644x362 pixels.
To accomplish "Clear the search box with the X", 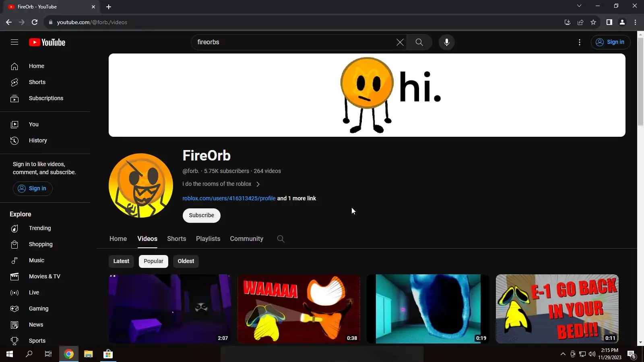I will pyautogui.click(x=400, y=42).
